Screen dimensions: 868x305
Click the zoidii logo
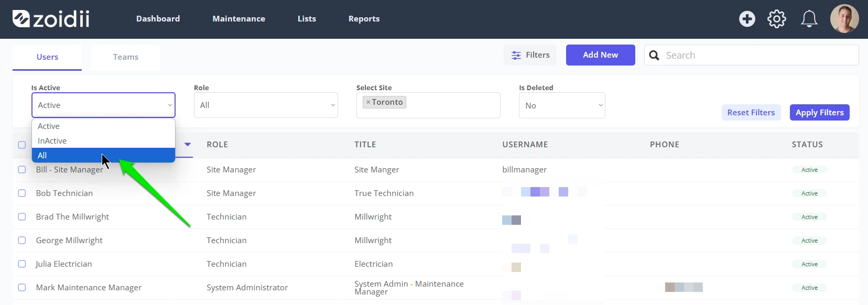(x=51, y=19)
